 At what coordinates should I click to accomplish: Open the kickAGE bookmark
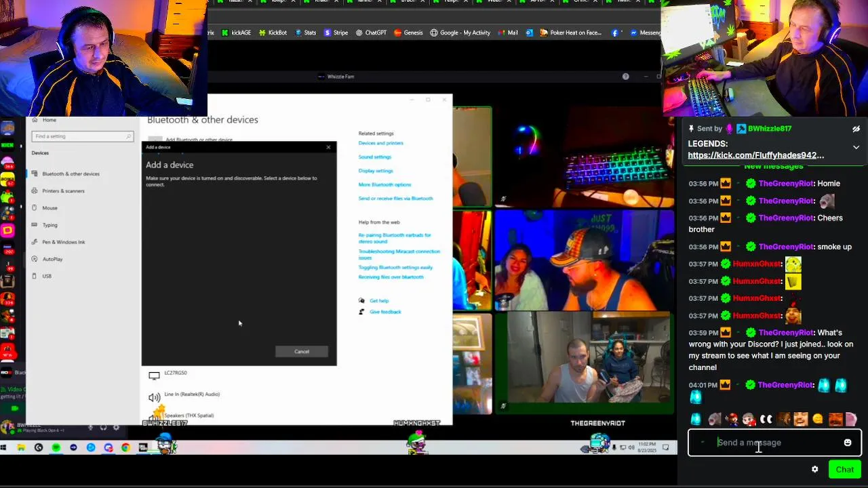point(236,33)
